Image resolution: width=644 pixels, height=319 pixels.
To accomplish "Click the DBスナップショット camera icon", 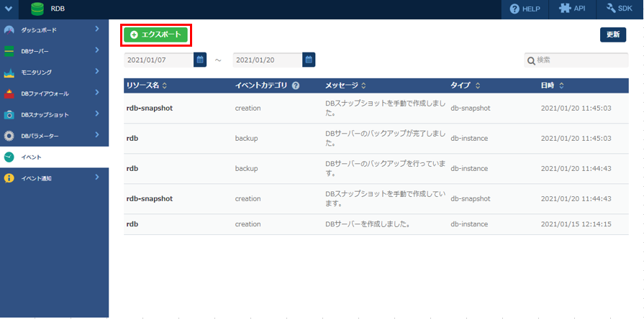I will 9,115.
